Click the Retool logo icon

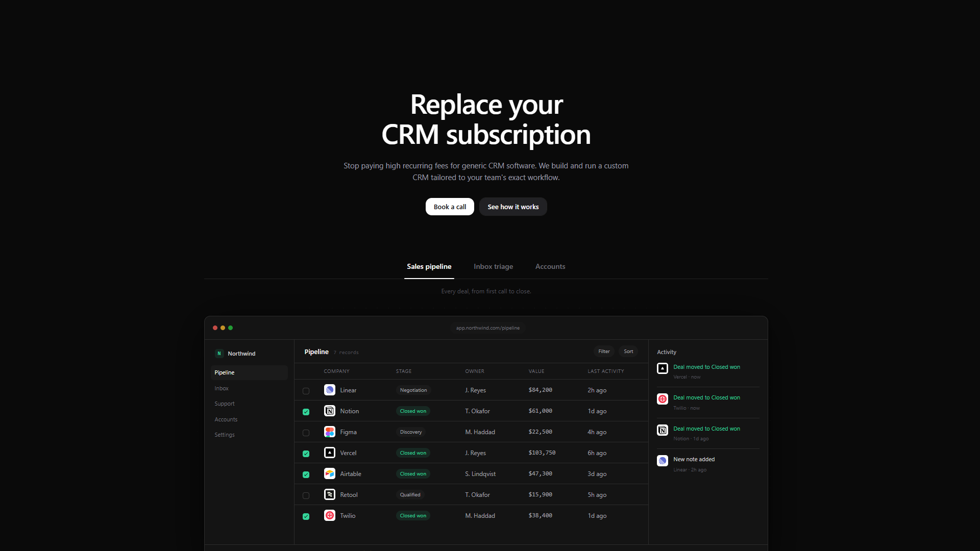(x=330, y=495)
